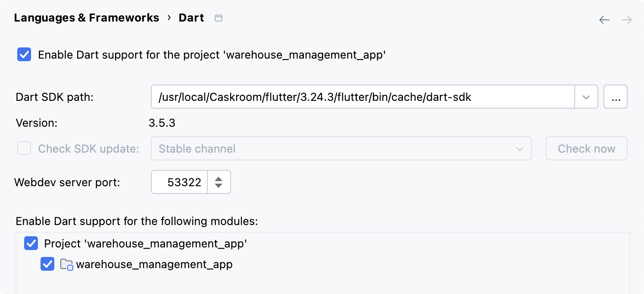Click the Webdev server port label

(x=67, y=182)
